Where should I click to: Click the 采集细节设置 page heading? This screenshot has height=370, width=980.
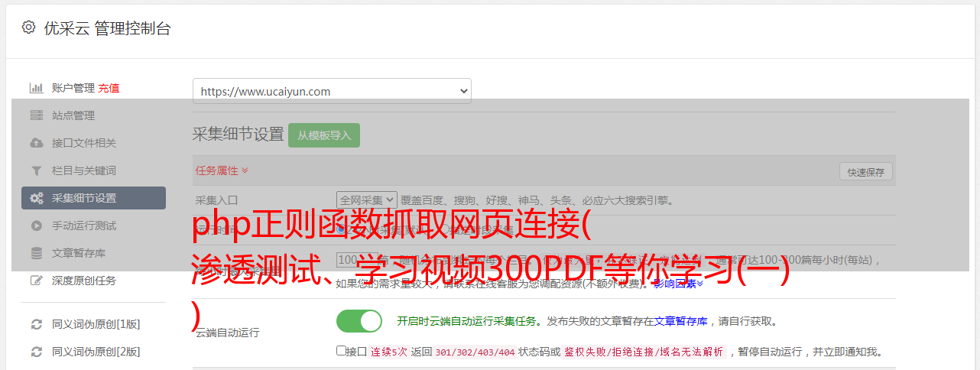coord(239,135)
